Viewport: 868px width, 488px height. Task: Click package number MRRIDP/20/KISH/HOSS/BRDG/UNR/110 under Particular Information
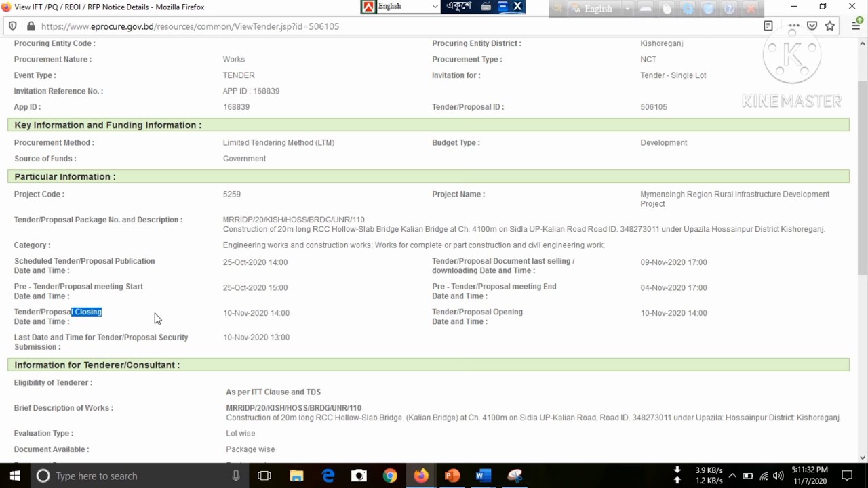pos(294,220)
